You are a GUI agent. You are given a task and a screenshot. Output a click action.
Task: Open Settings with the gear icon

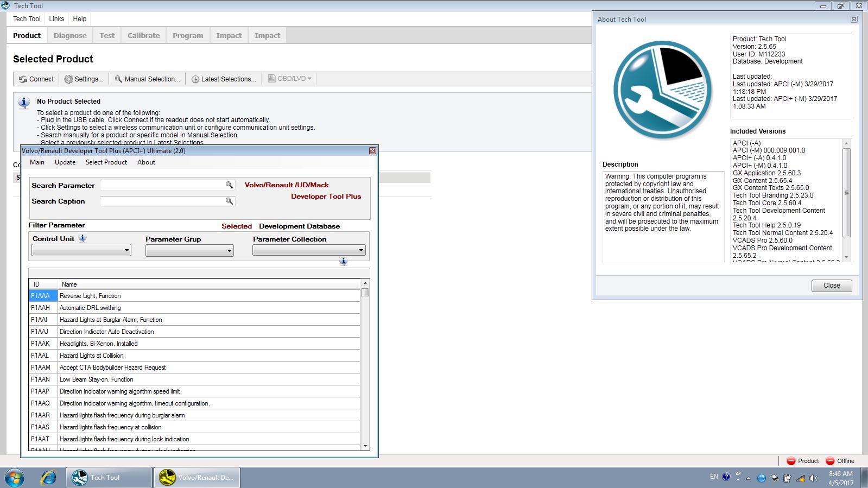(68, 79)
